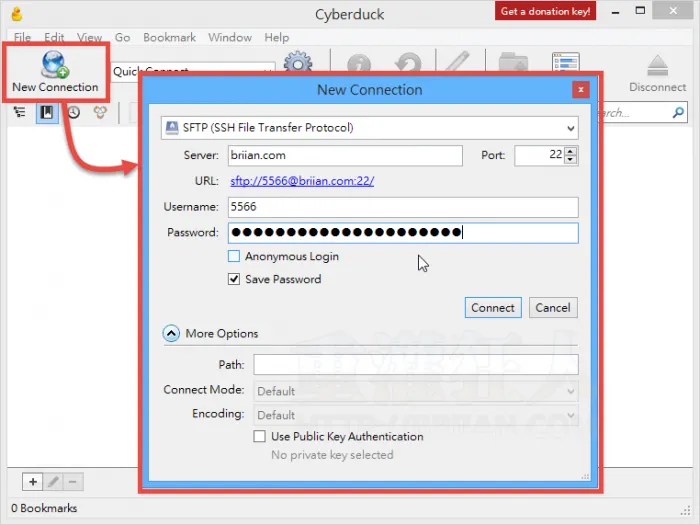700x525 pixels.
Task: Click the Password input field
Action: pos(403,233)
